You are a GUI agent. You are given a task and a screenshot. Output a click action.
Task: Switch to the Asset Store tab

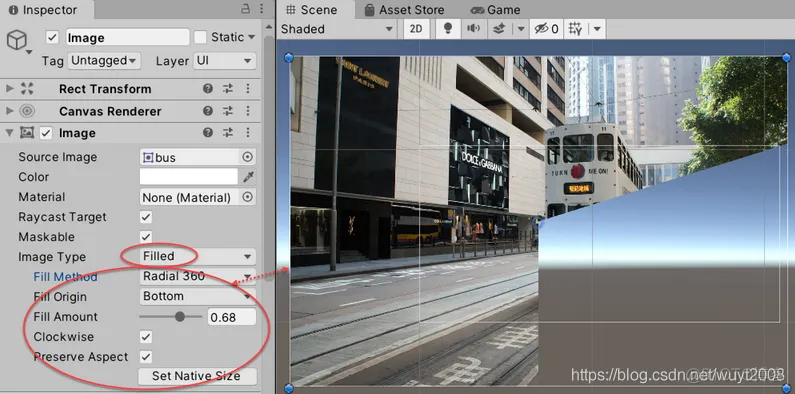pyautogui.click(x=404, y=10)
